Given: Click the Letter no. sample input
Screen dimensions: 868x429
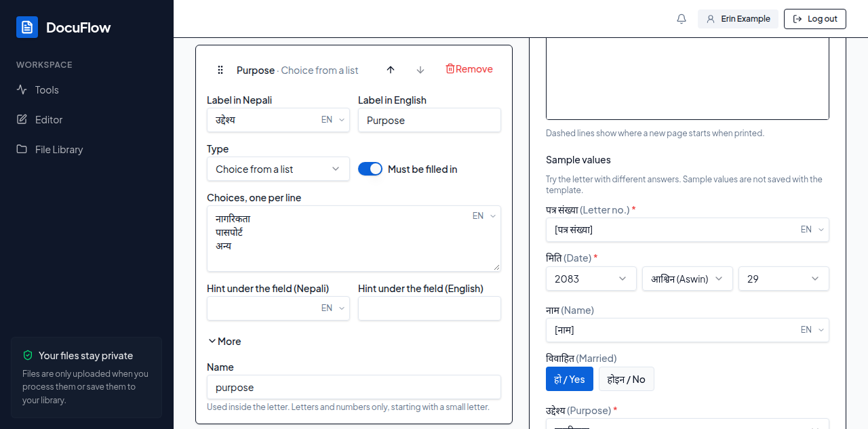Looking at the screenshot, I should [x=688, y=230].
